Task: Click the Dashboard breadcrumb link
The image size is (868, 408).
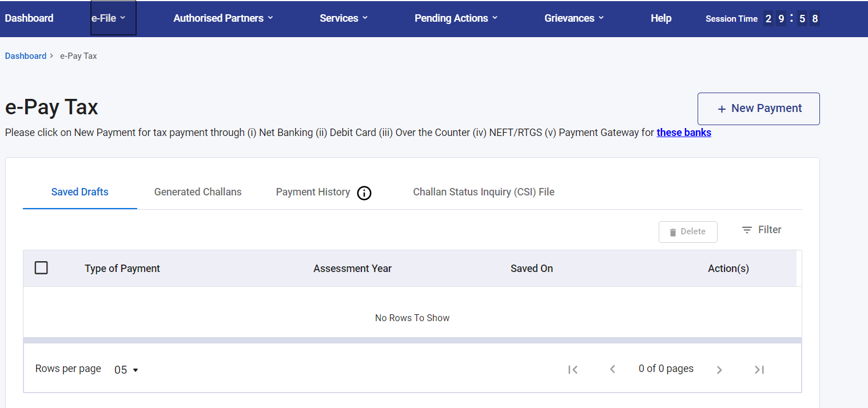Action: coord(26,56)
